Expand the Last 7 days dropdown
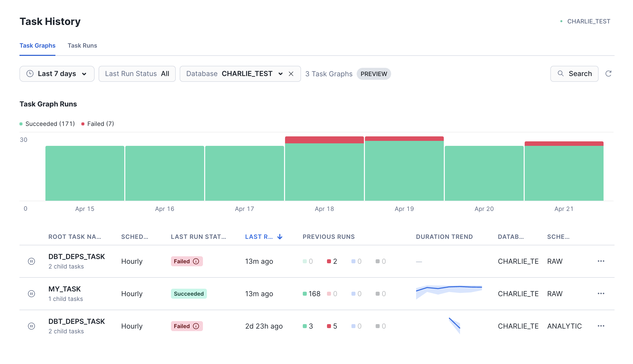633x364 pixels. pos(84,74)
